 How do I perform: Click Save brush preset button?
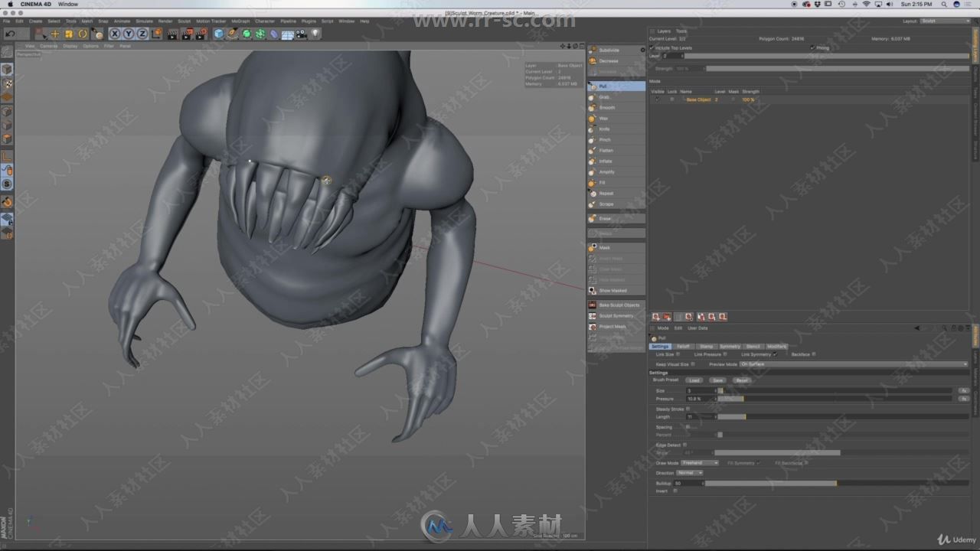point(717,380)
